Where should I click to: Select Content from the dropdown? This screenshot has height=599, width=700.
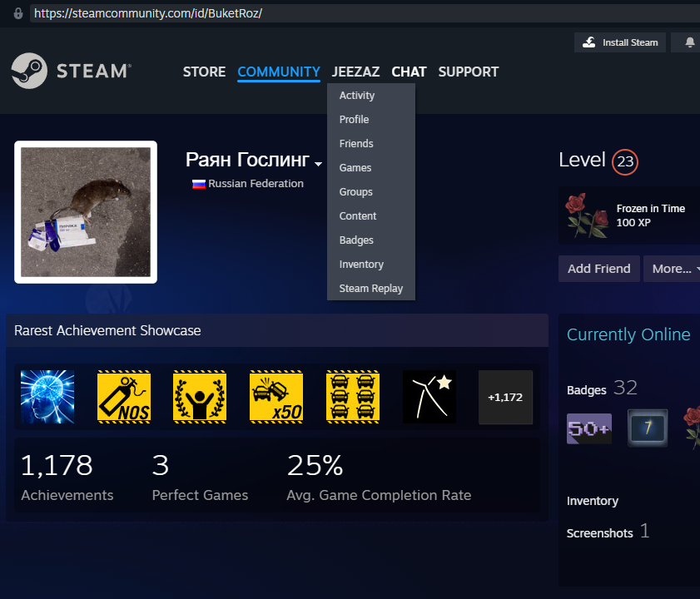pos(371,216)
